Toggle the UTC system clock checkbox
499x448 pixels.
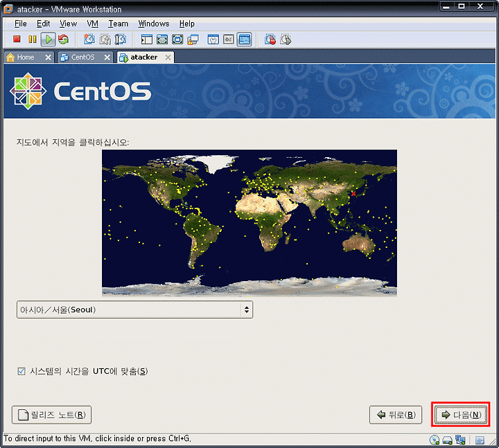pos(21,371)
